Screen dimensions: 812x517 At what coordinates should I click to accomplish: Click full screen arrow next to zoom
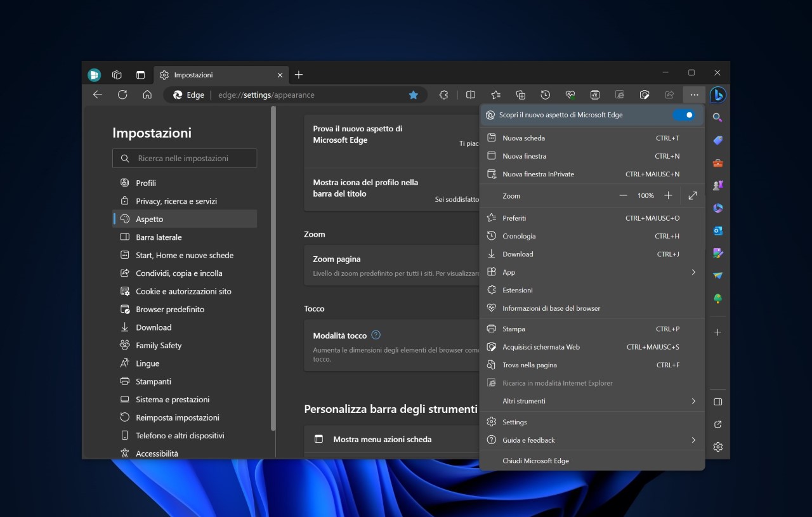click(693, 195)
